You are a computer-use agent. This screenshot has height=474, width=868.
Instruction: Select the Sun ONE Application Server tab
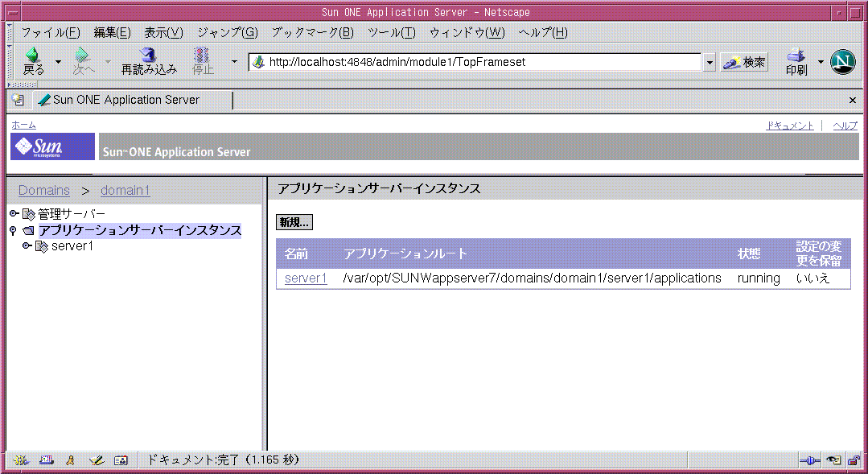133,101
